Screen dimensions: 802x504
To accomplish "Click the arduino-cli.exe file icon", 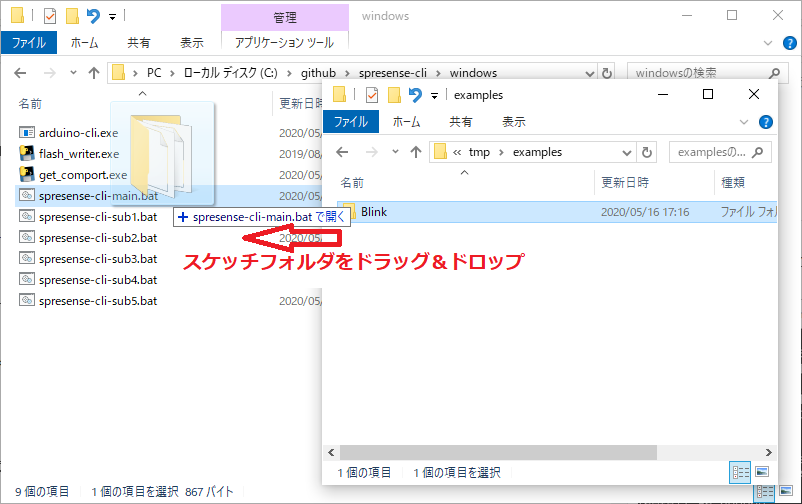I will pos(27,133).
